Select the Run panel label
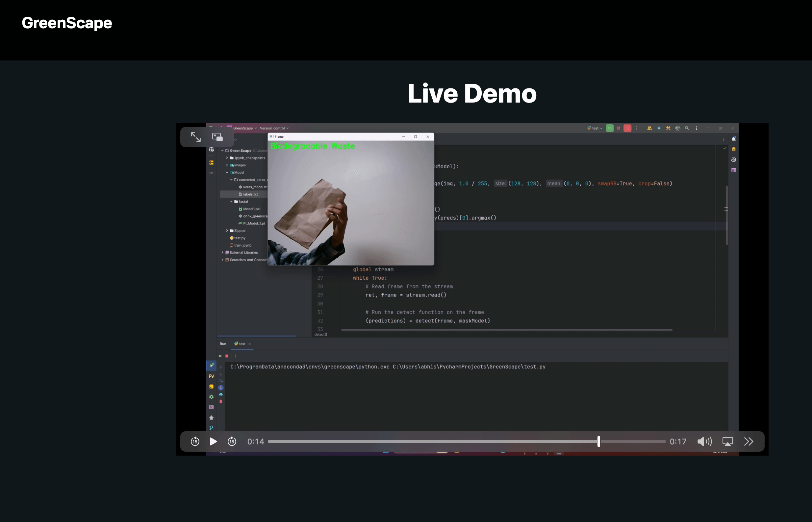Image resolution: width=812 pixels, height=522 pixels. click(x=223, y=344)
